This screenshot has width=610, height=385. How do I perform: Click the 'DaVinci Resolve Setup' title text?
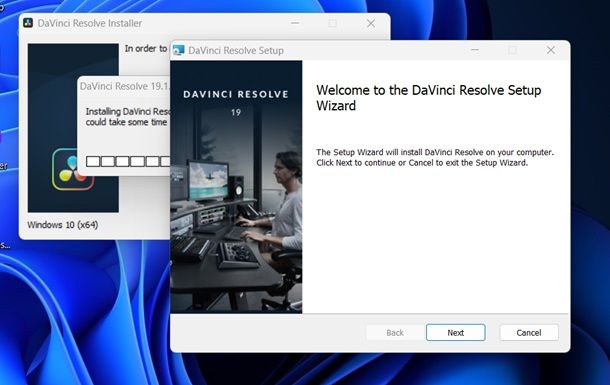click(236, 51)
